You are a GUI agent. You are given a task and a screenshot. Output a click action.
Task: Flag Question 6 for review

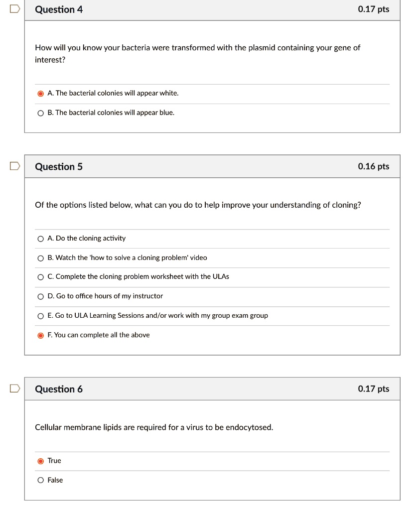pyautogui.click(x=14, y=388)
